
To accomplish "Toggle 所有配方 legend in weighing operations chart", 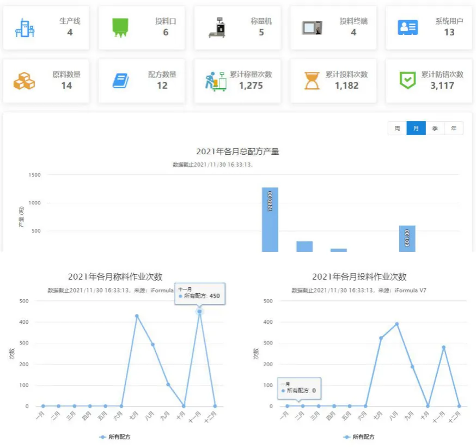I will click(x=115, y=437).
